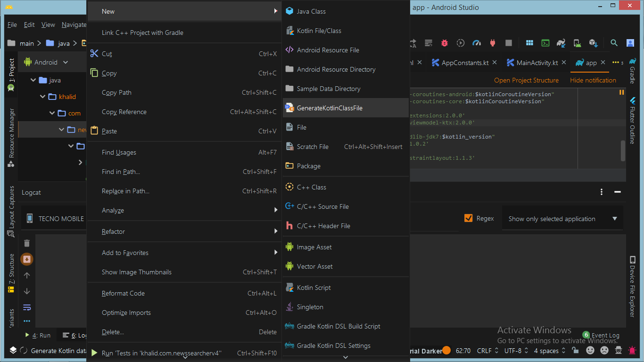Choose Kotlin File/Class from New submenu

coord(346,31)
